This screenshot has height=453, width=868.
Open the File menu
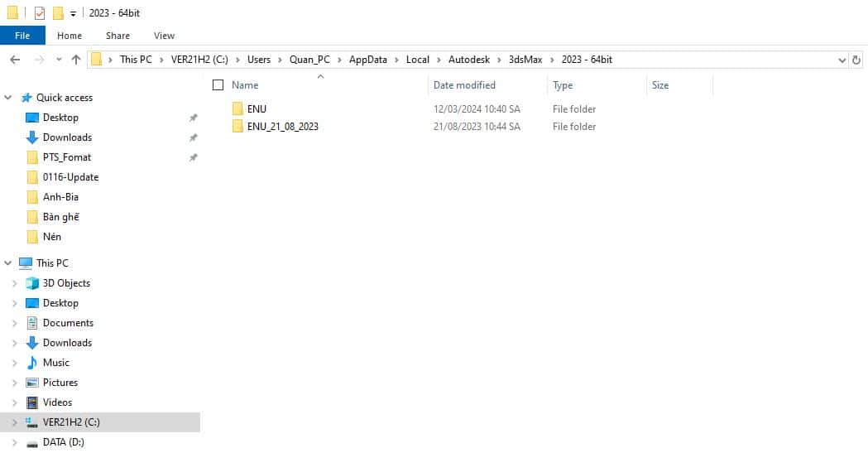click(22, 36)
